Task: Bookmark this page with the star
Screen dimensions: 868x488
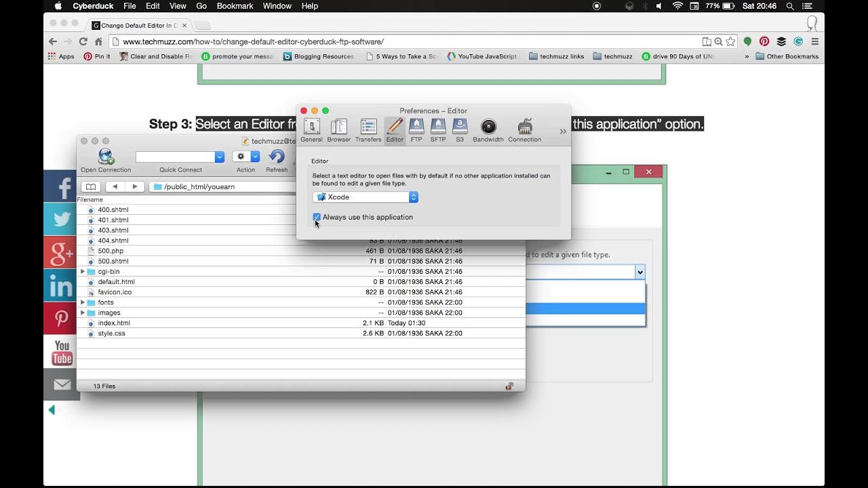Action: click(x=730, y=41)
